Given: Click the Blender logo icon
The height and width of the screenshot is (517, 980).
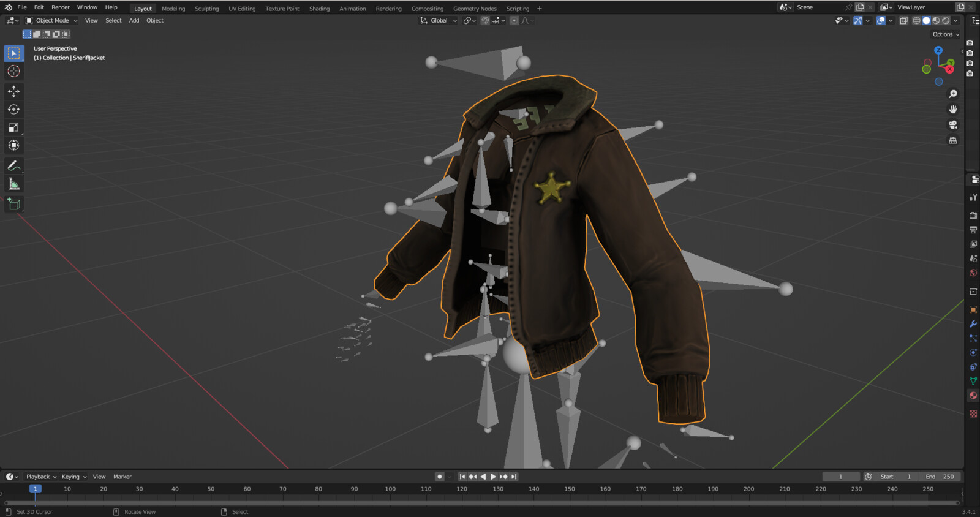Looking at the screenshot, I should pos(8,7).
